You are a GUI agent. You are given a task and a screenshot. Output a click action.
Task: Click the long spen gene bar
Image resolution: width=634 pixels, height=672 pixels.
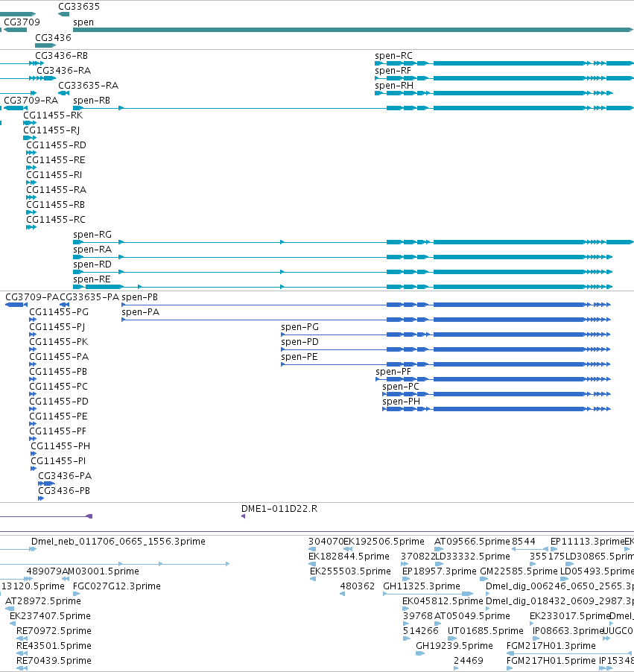click(x=353, y=30)
